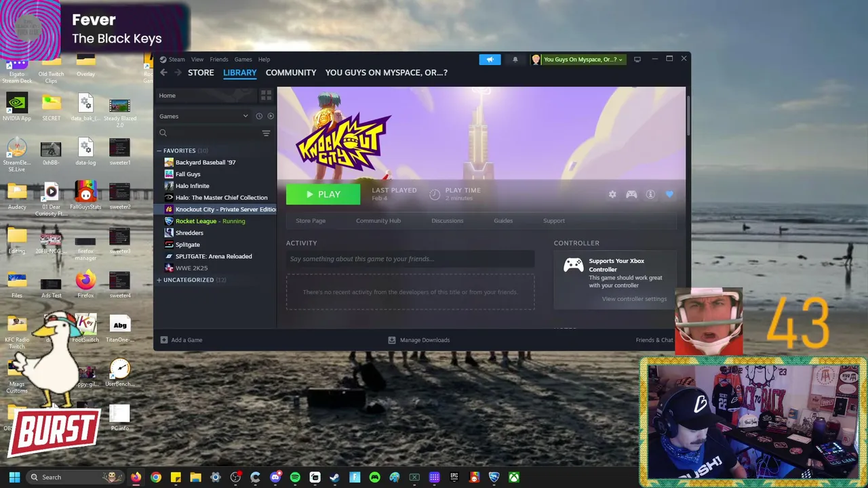Open Spotify from the taskbar
Image resolution: width=868 pixels, height=488 pixels.
pyautogui.click(x=295, y=477)
